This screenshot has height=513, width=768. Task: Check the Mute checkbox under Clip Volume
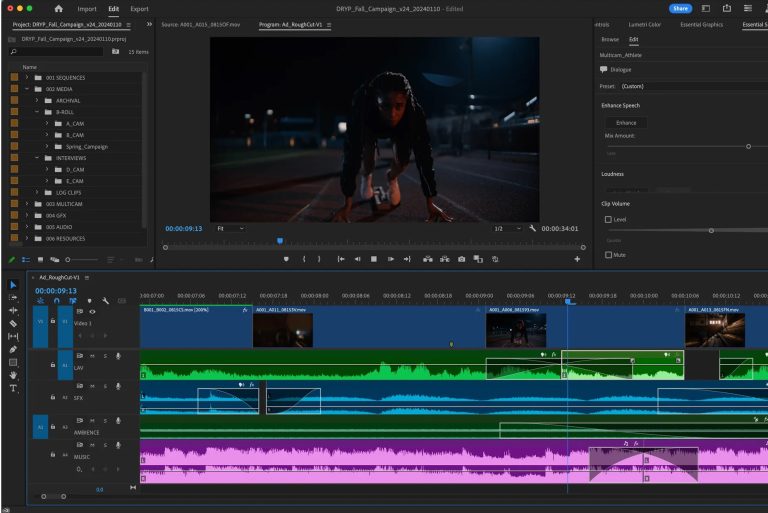(x=608, y=255)
